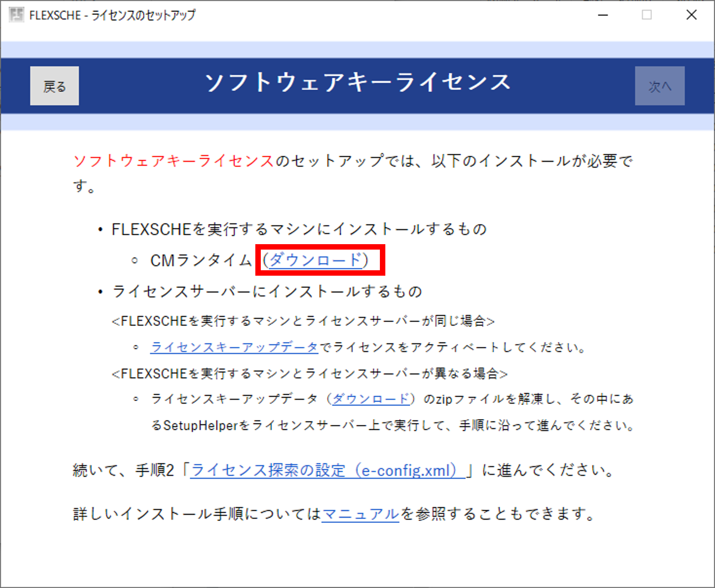Click bullet text ライセンスサーバーにインストールするもの

click(x=267, y=291)
